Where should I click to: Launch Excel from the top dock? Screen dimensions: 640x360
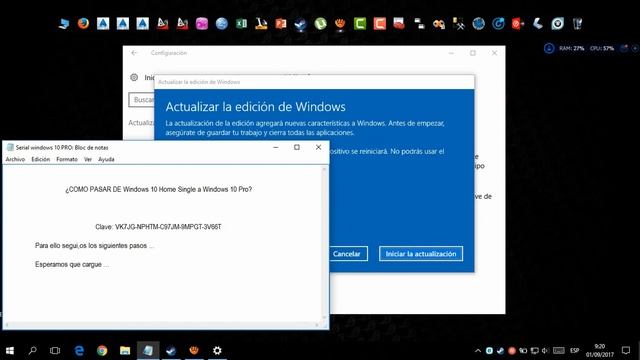[x=241, y=24]
